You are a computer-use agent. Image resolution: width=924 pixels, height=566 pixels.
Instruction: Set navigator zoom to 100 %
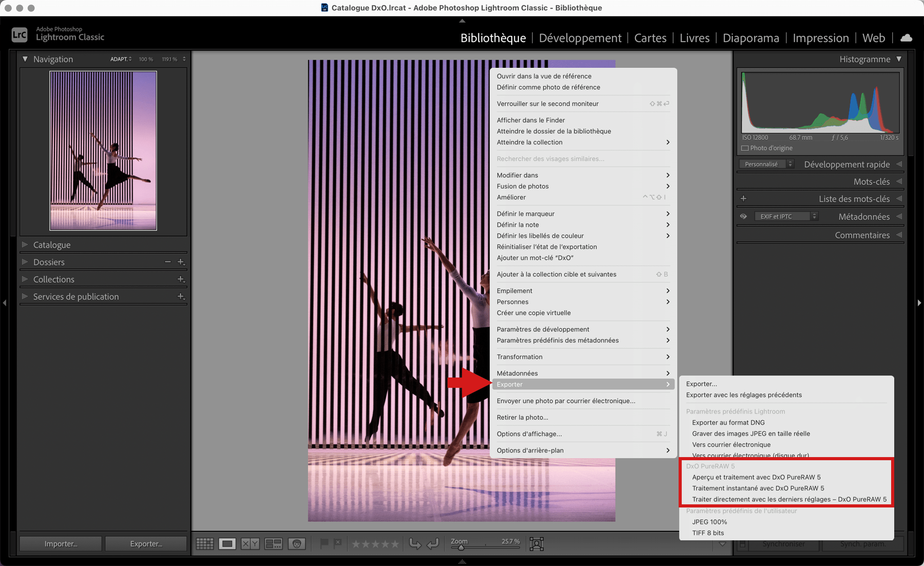click(x=146, y=59)
